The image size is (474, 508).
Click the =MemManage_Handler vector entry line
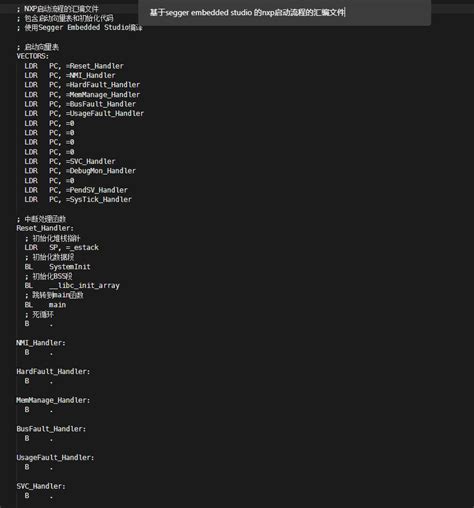(x=82, y=95)
